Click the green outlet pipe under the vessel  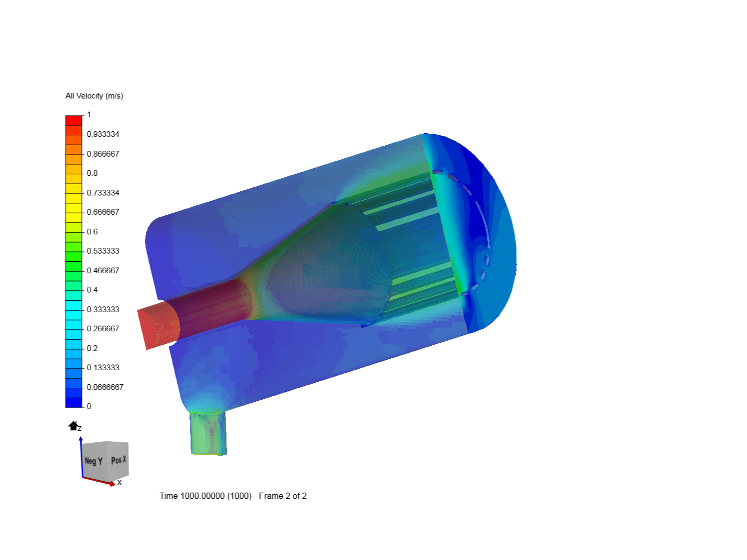[x=209, y=433]
